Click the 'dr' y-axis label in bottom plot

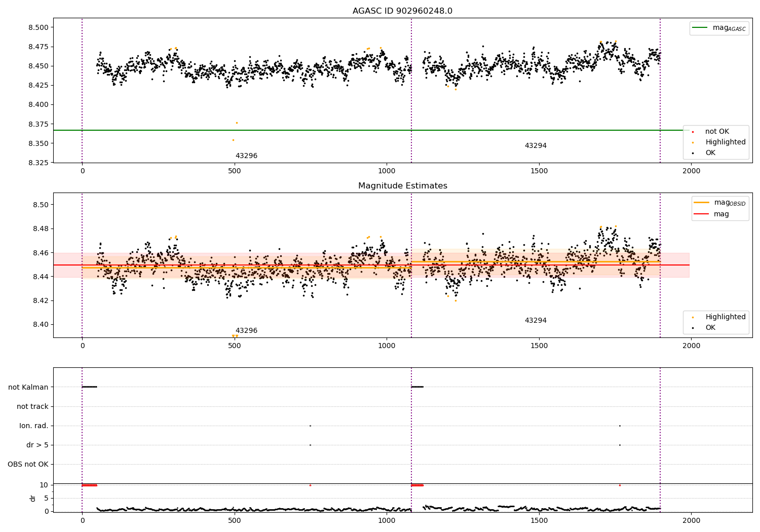pos(33,498)
